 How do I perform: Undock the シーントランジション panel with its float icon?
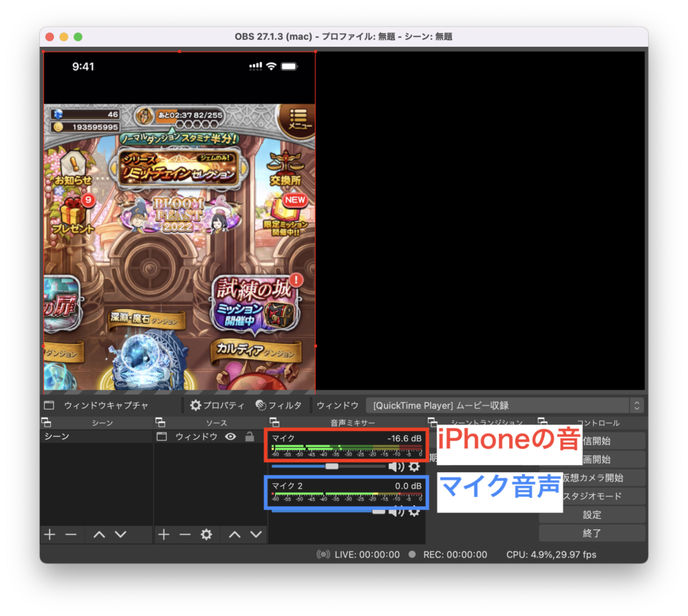[432, 421]
